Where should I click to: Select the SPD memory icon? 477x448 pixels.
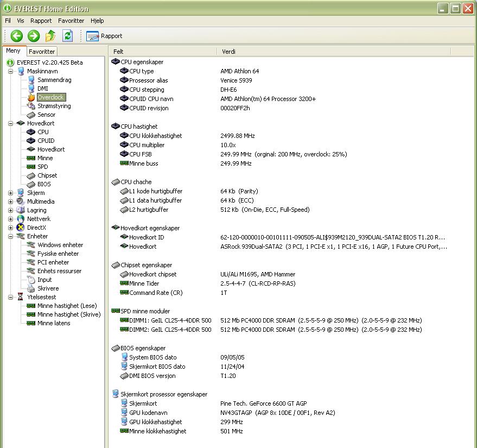31,167
